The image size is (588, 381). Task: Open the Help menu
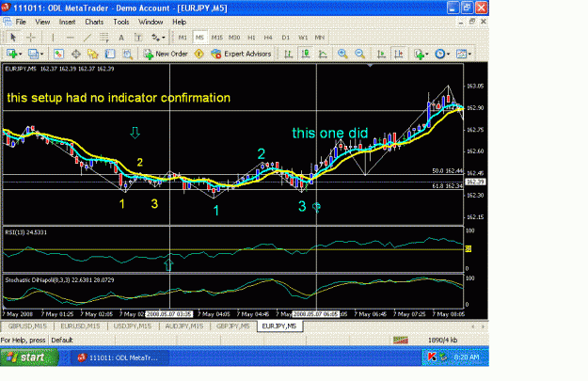tap(180, 22)
